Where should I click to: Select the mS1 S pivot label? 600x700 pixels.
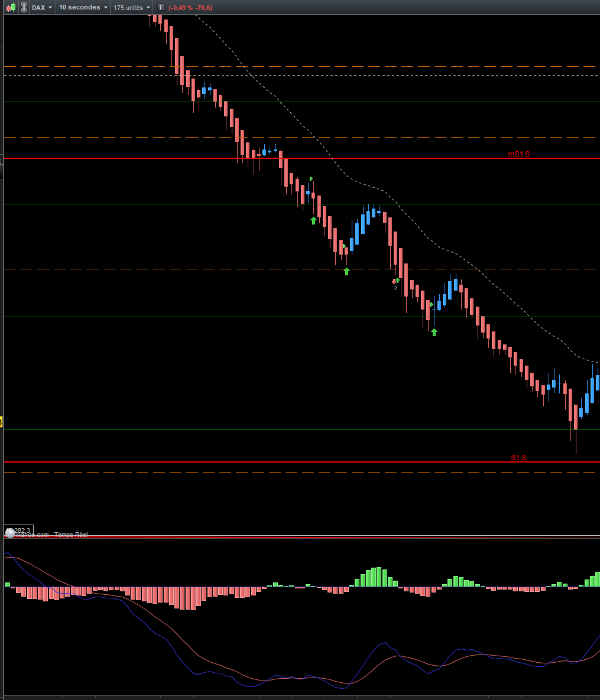[x=518, y=154]
